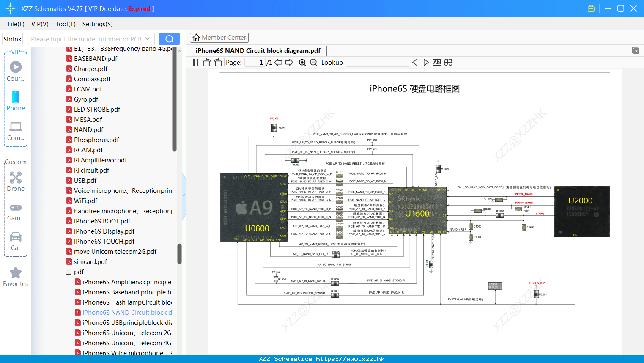This screenshot has width=644, height=363.
Task: Find previous lookup result
Action: tap(415, 62)
